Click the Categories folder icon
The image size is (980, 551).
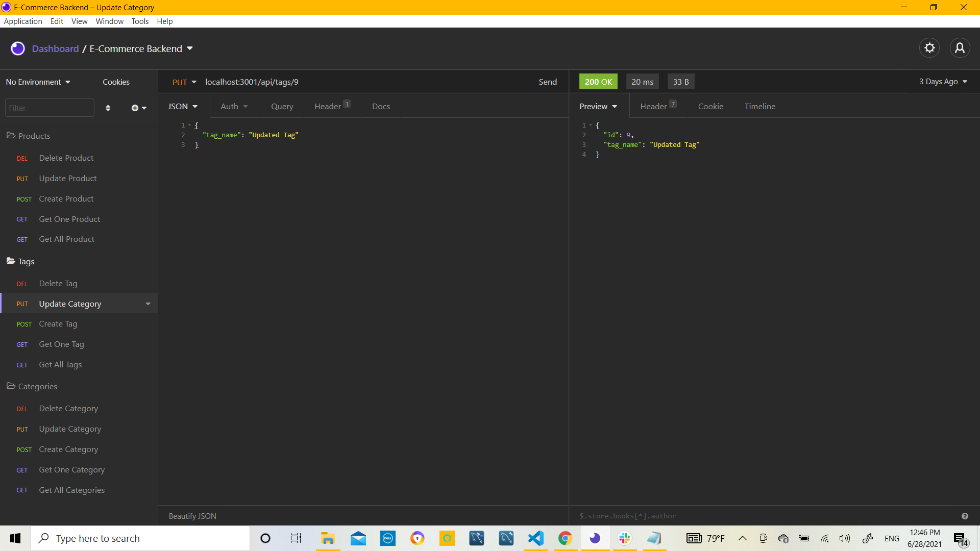[11, 386]
